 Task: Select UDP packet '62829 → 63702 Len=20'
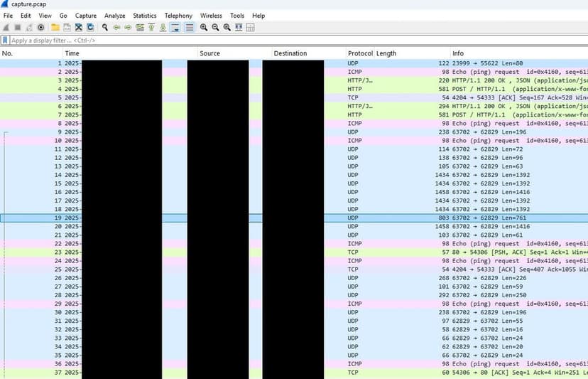294,347
